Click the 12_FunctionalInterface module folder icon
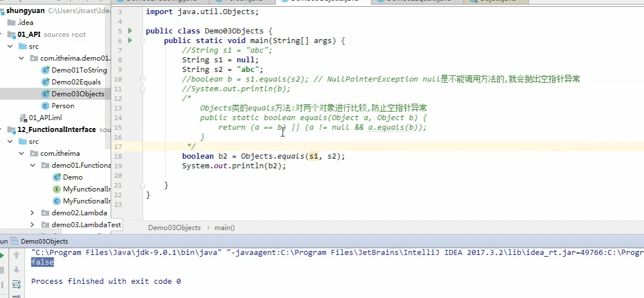644x298 pixels. coord(11,130)
